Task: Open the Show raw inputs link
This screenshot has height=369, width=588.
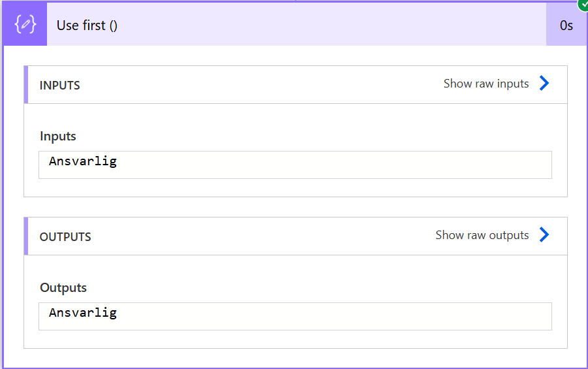Action: [486, 84]
